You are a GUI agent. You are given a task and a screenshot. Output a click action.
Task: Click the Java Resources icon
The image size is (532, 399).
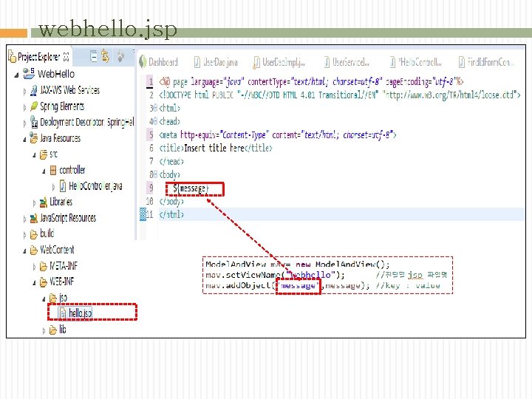point(33,138)
